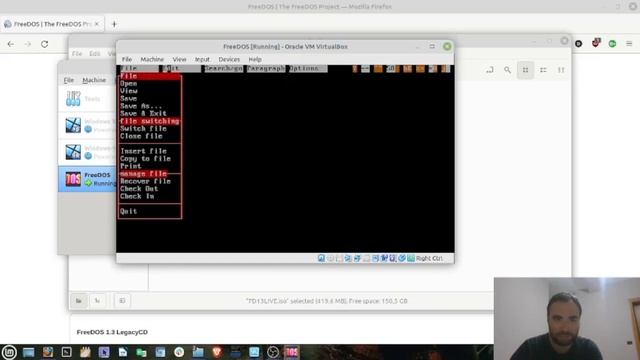Select Check Out in the DOS menu

[x=139, y=189]
